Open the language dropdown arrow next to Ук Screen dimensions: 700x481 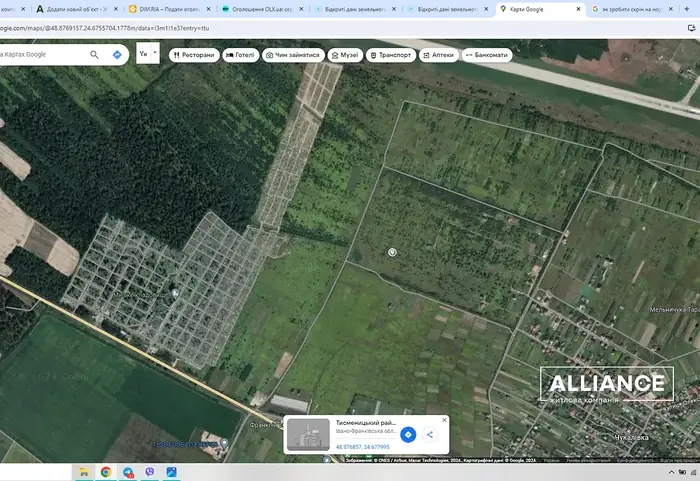(x=154, y=55)
